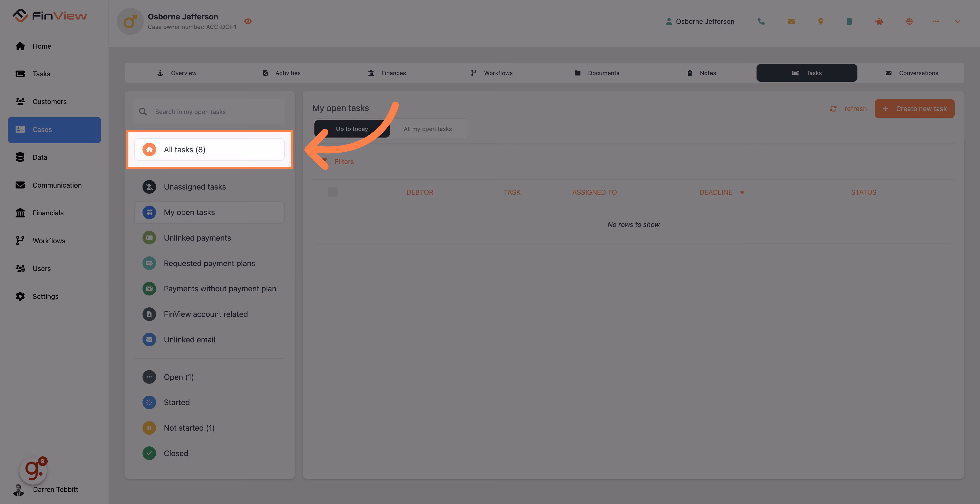Select All tasks (8) in the list
The width and height of the screenshot is (980, 504).
tap(210, 150)
